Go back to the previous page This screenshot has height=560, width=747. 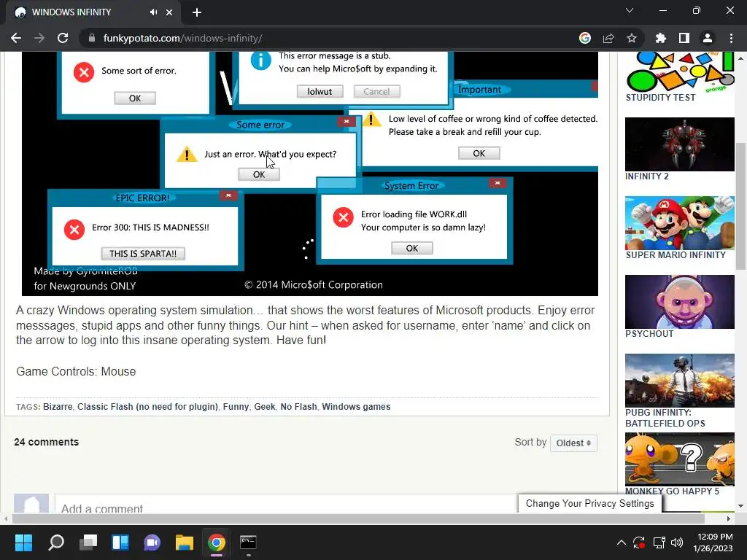click(x=16, y=38)
